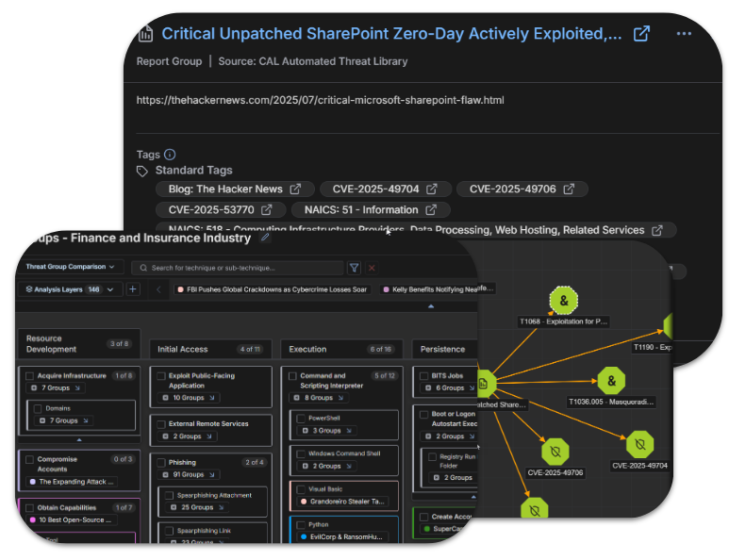Click pink swatch on FBI Pushes layer
The image size is (729, 560).
coord(180,289)
